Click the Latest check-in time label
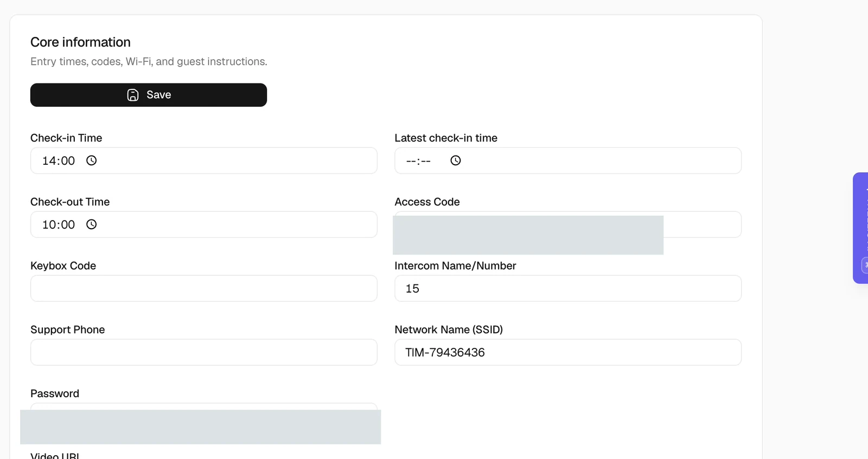Screen dimensions: 868x459 tap(446, 138)
